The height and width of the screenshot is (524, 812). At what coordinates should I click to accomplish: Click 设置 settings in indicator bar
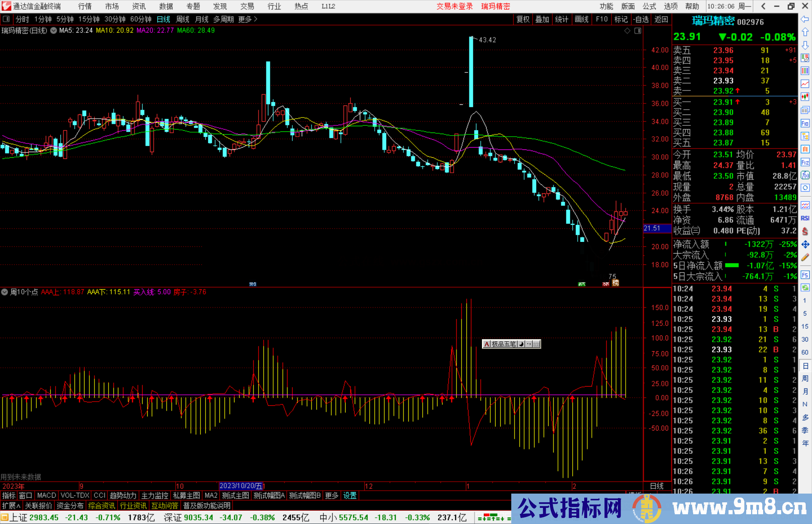(350, 495)
